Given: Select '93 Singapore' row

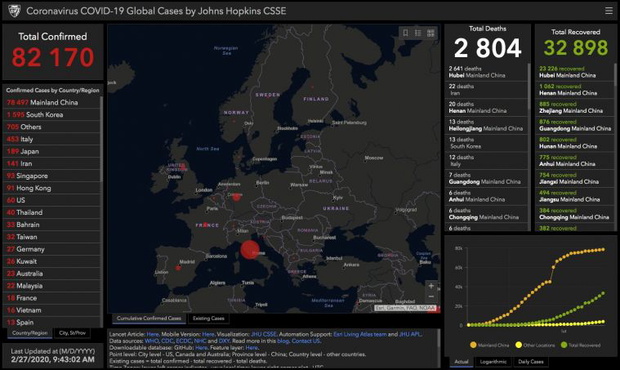Looking at the screenshot, I should [52, 176].
